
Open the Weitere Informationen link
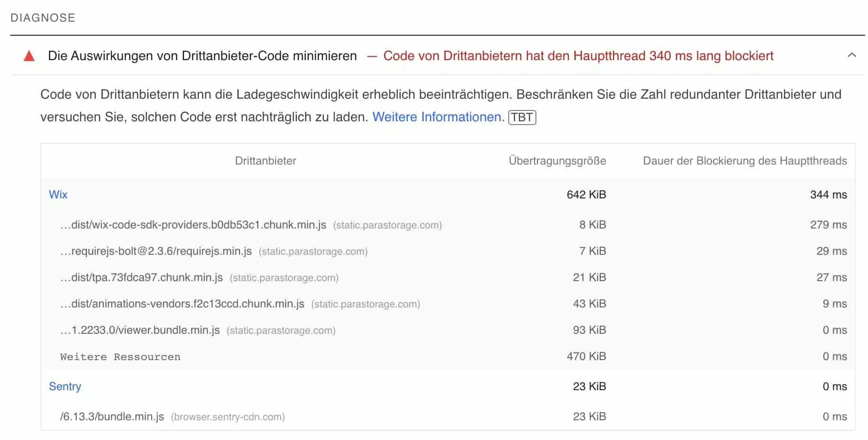(437, 117)
